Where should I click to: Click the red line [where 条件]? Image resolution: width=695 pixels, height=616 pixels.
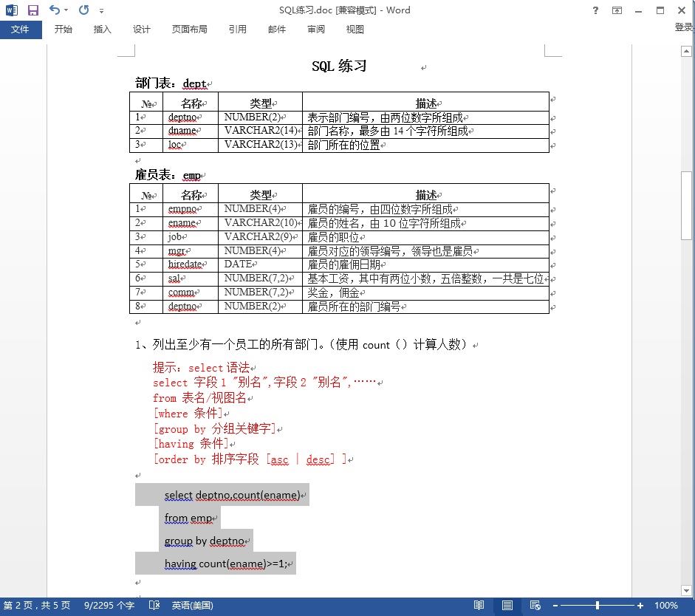click(188, 414)
